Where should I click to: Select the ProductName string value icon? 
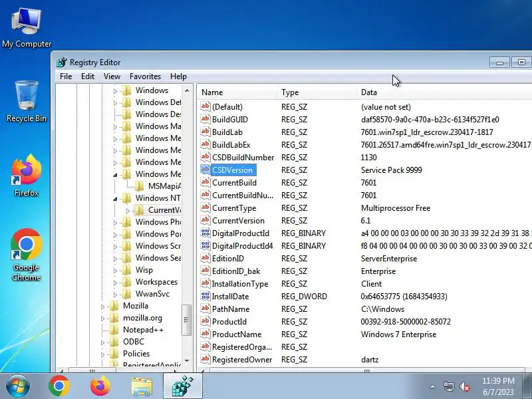(205, 334)
